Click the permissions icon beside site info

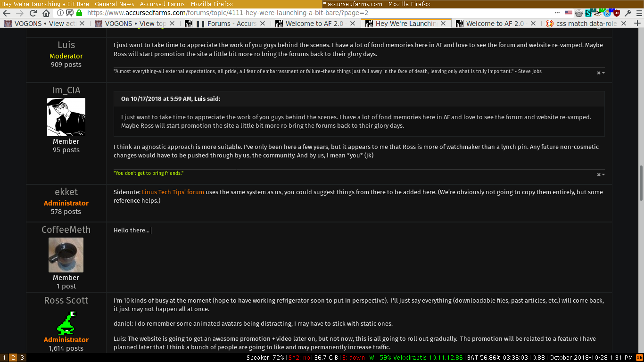coord(69,13)
